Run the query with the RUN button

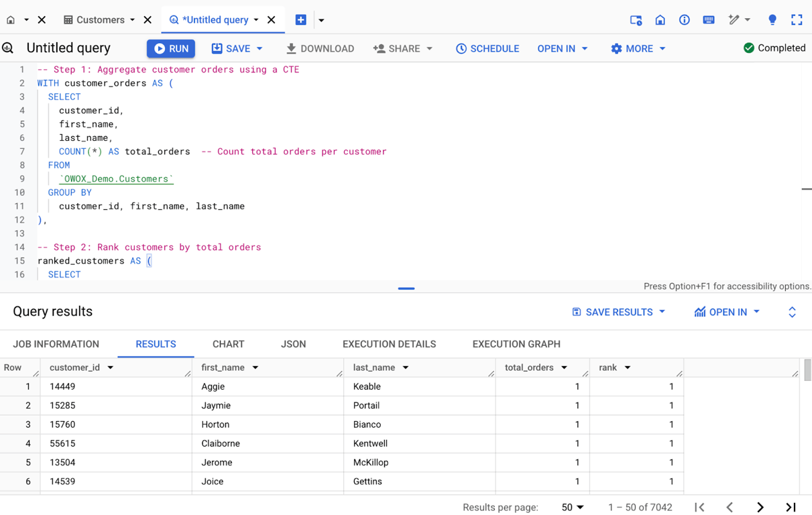click(171, 48)
